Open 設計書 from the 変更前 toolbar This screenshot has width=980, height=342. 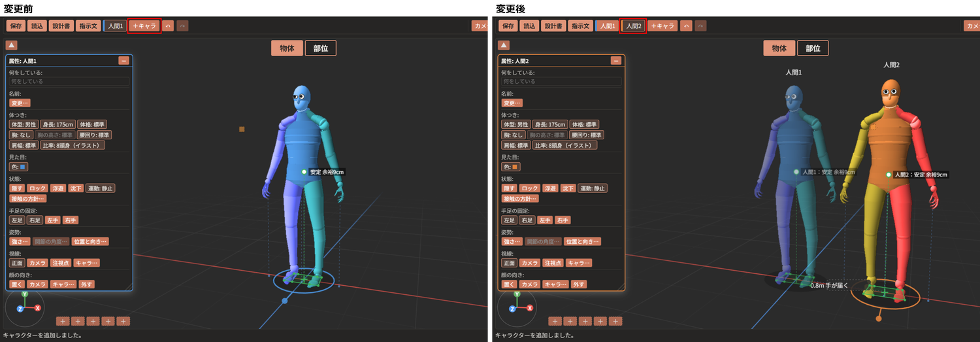click(61, 26)
